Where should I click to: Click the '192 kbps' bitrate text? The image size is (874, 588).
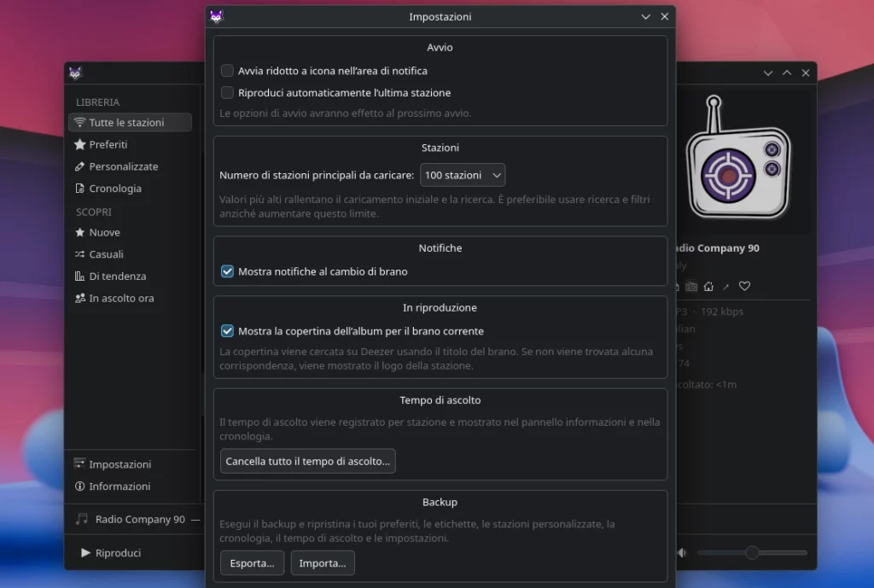[x=722, y=311]
